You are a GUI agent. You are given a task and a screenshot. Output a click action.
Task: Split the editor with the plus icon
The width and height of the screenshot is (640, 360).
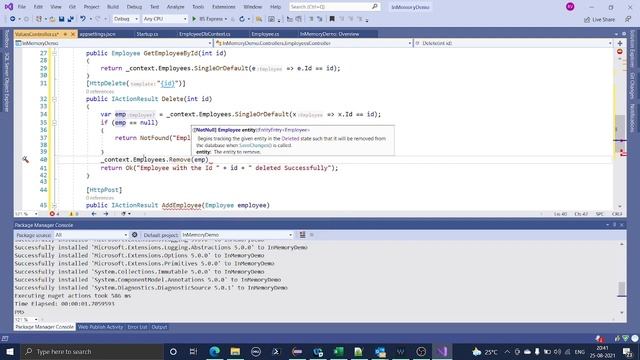(x=620, y=43)
